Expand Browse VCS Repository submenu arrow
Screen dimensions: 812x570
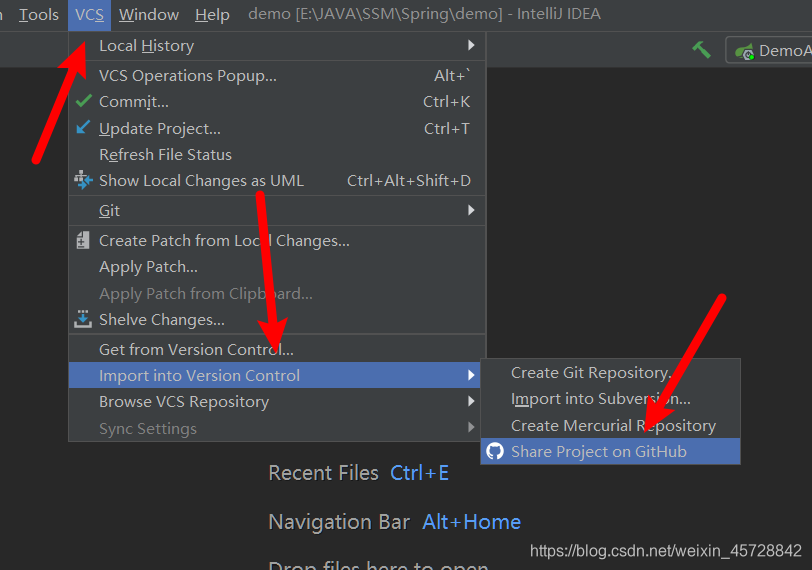(471, 401)
